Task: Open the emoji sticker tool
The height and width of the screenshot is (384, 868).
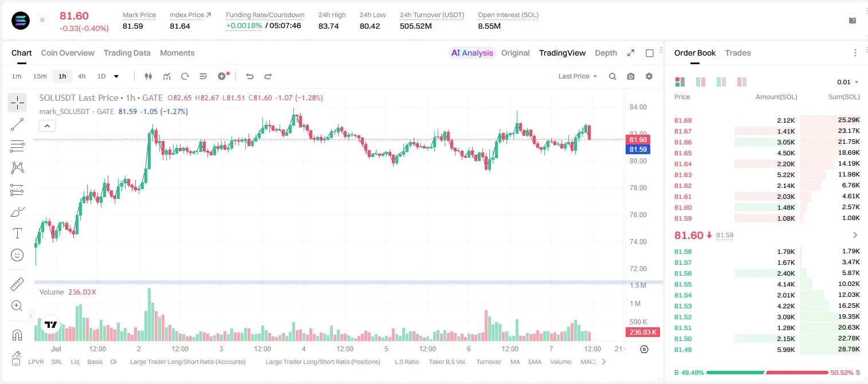Action: tap(17, 255)
